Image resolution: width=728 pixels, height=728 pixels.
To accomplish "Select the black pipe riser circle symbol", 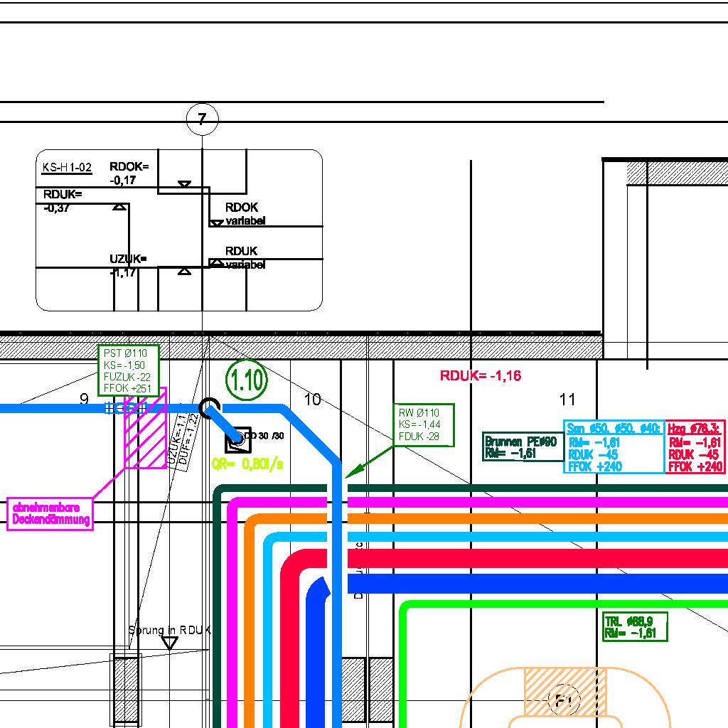I will pyautogui.click(x=210, y=408).
